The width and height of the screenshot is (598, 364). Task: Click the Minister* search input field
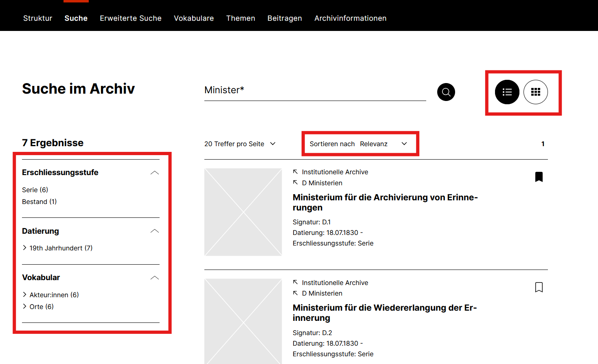click(315, 90)
